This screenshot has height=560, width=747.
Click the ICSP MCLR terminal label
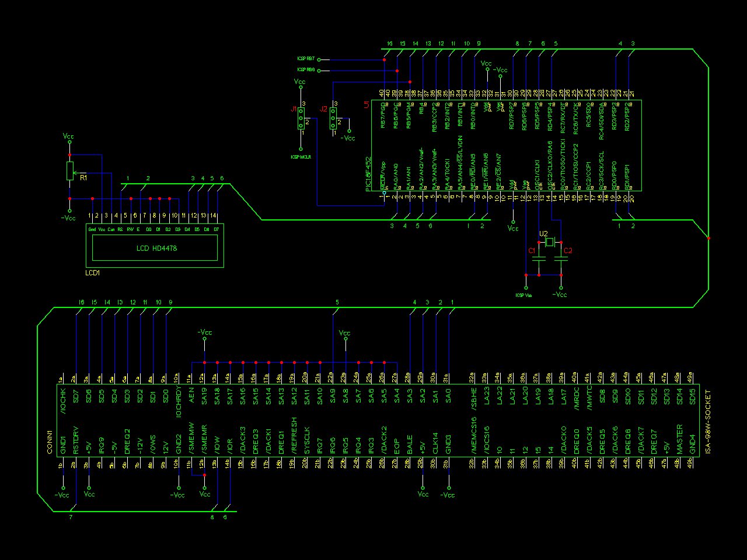[301, 157]
